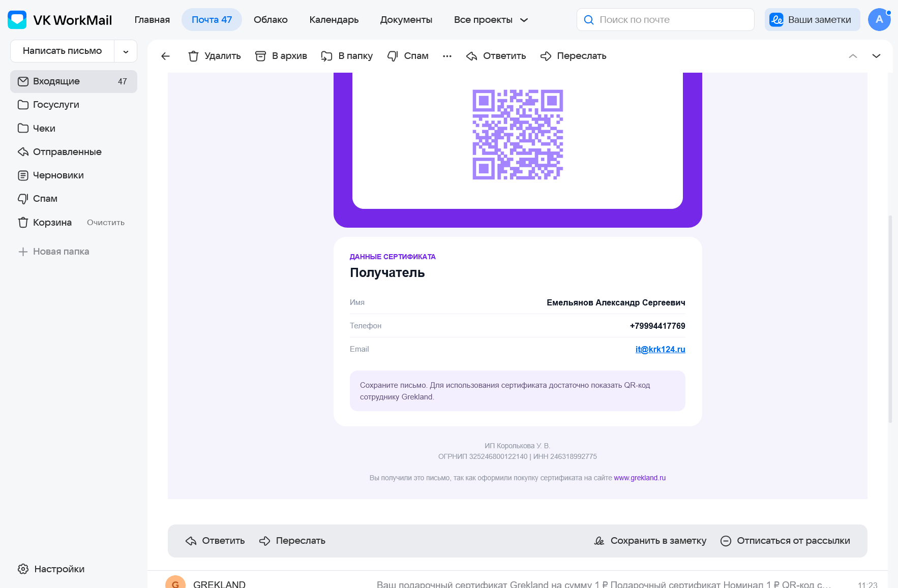Image resolution: width=898 pixels, height=588 pixels.
Task: Click the folder icon for Госуслуги
Action: coord(23,105)
